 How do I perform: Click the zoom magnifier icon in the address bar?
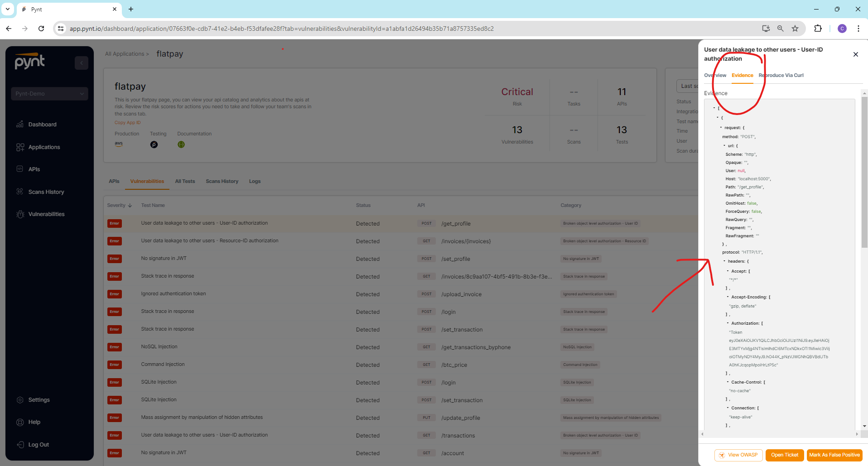[781, 29]
